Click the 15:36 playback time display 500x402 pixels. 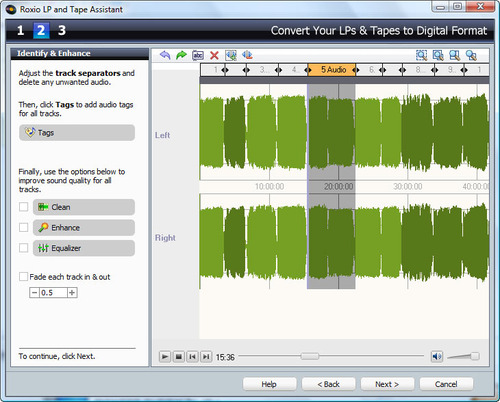(225, 357)
